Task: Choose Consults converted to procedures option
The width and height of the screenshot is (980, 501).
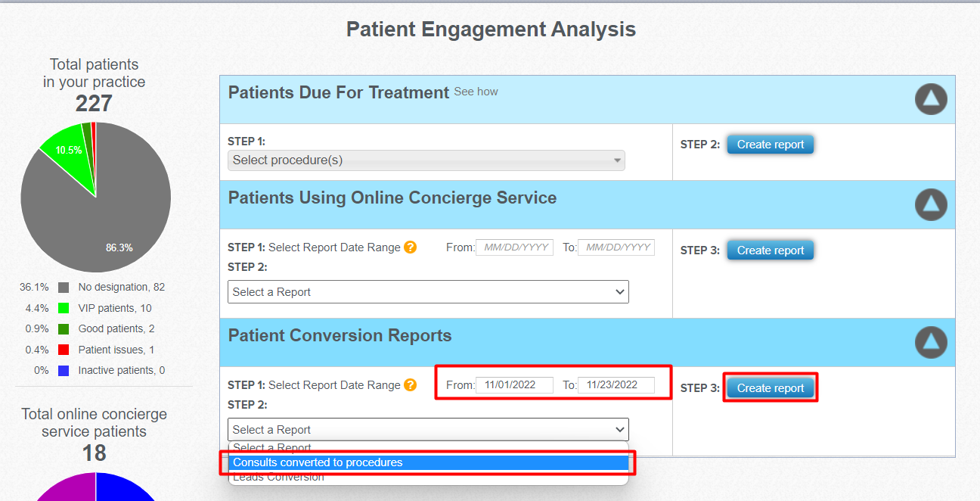Action: (428, 462)
